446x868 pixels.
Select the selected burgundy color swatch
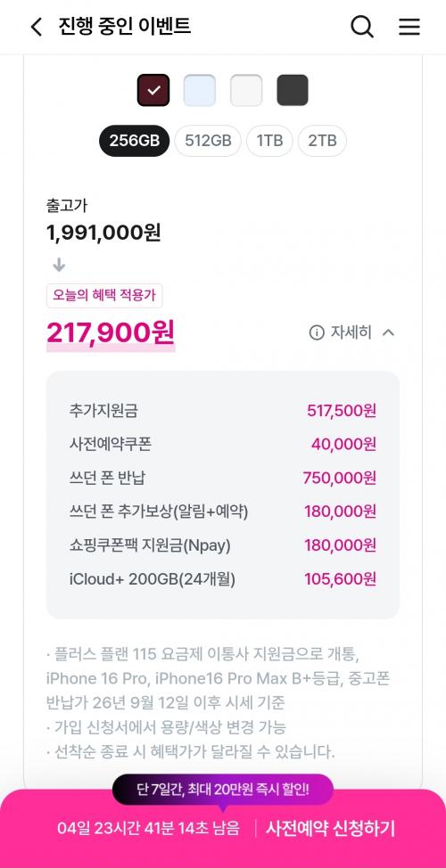[x=153, y=90]
